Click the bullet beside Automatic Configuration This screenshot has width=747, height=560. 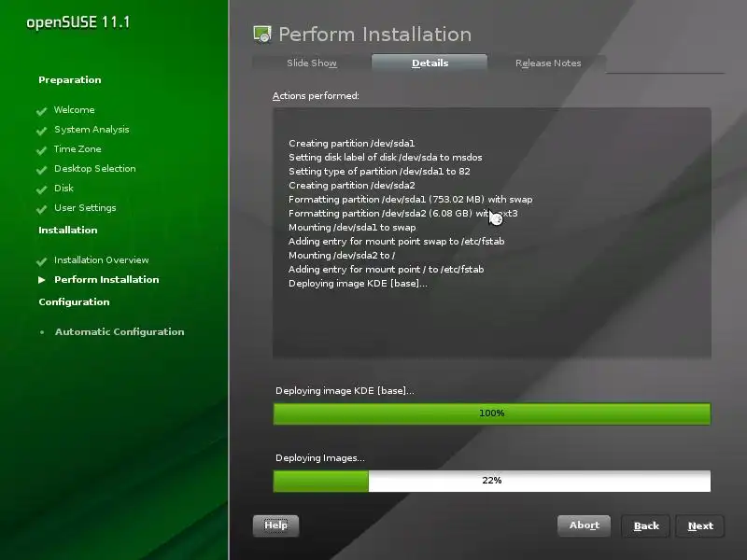click(x=42, y=332)
